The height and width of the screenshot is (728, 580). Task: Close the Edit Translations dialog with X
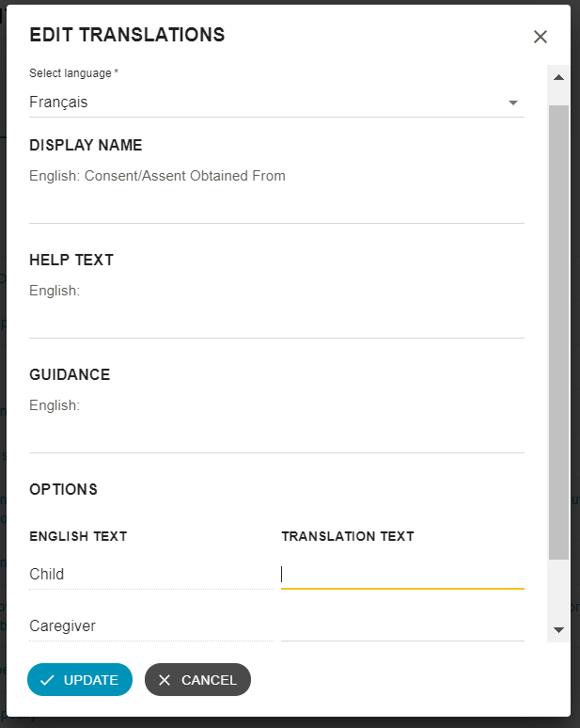click(x=541, y=37)
